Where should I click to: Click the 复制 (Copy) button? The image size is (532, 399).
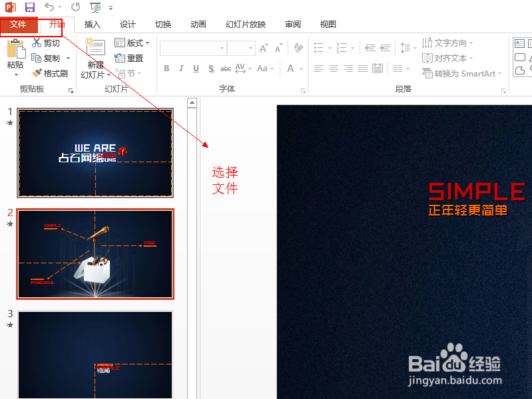pos(45,59)
